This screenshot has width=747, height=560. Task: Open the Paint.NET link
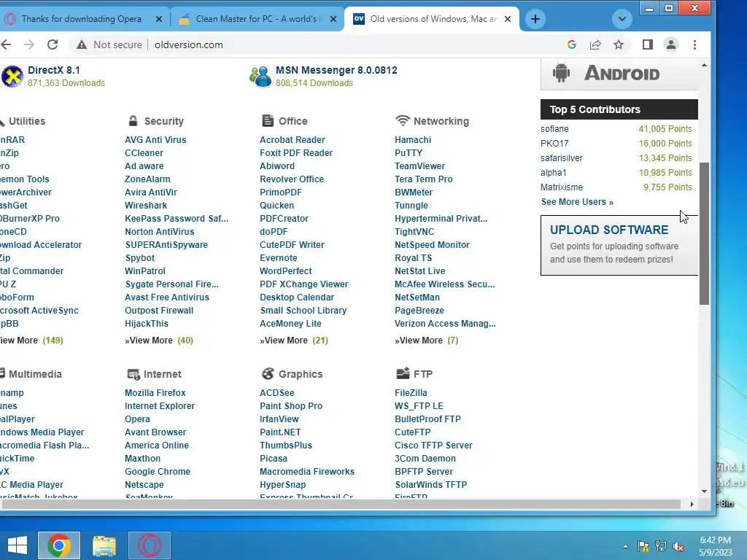pos(280,432)
